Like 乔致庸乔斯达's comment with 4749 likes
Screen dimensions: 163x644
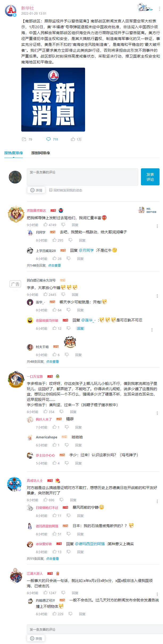point(45,225)
